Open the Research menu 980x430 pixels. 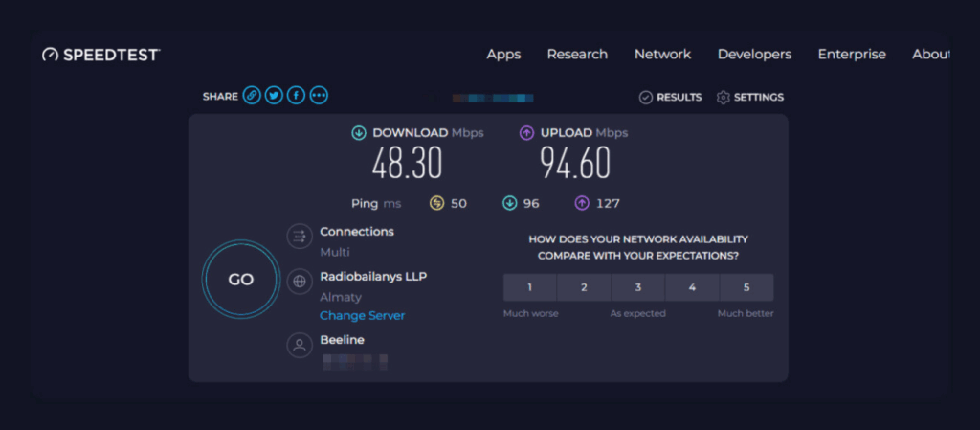[x=577, y=55]
